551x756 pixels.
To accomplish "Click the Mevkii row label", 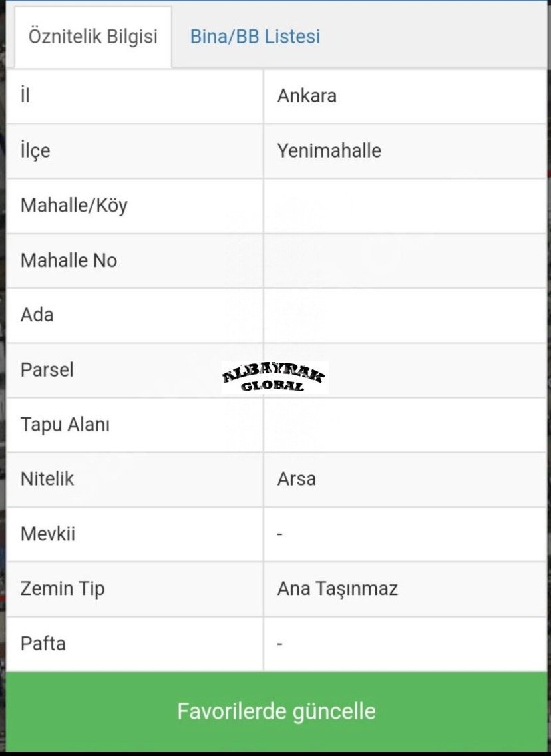I will [47, 534].
